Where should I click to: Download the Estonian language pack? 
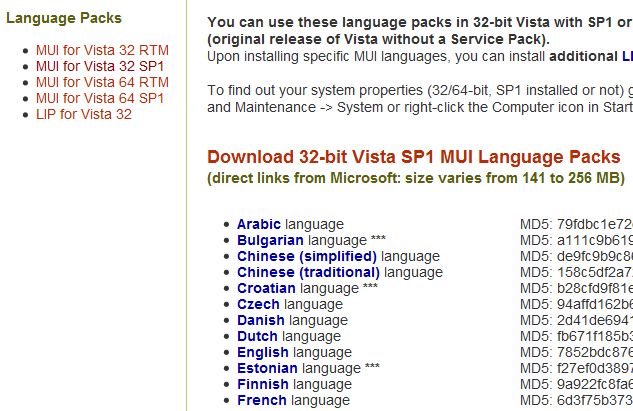tap(267, 368)
